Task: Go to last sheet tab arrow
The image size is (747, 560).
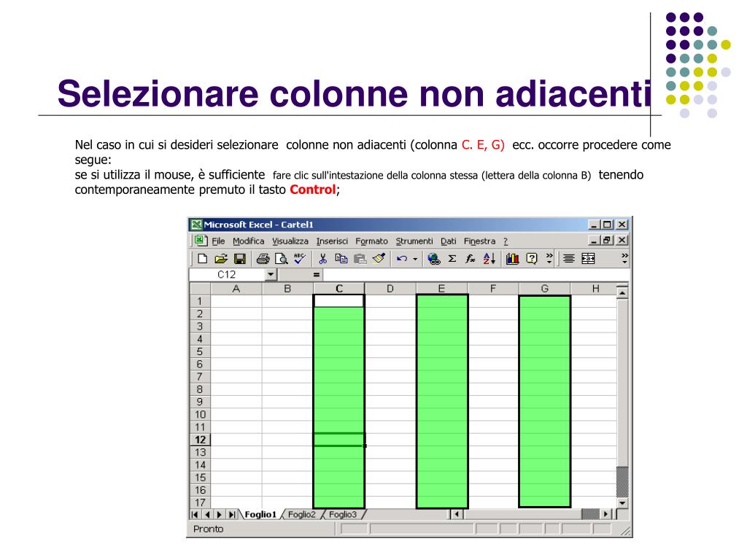Action: click(231, 514)
